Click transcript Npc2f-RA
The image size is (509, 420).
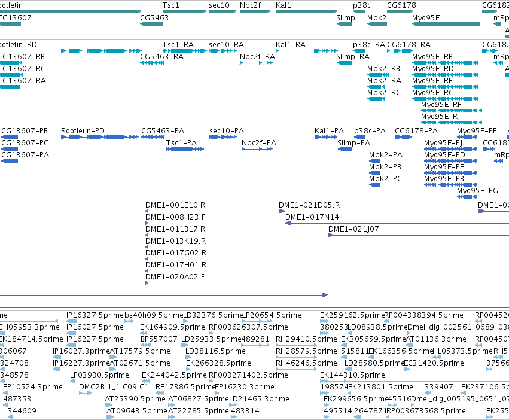coord(256,63)
